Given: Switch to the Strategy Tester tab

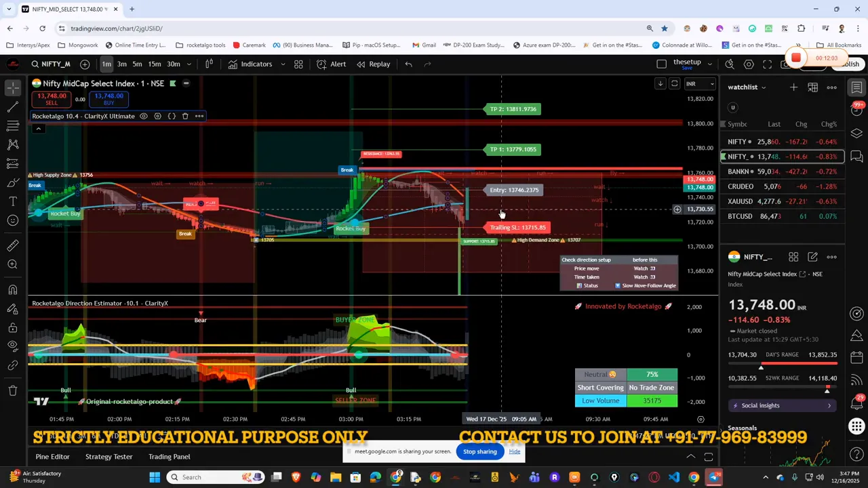Looking at the screenshot, I should (x=108, y=456).
